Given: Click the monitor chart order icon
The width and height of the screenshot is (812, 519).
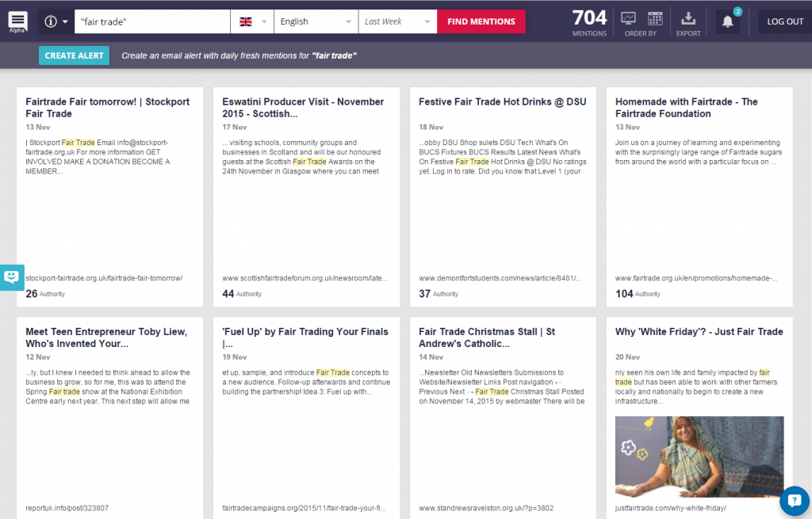Looking at the screenshot, I should (628, 18).
